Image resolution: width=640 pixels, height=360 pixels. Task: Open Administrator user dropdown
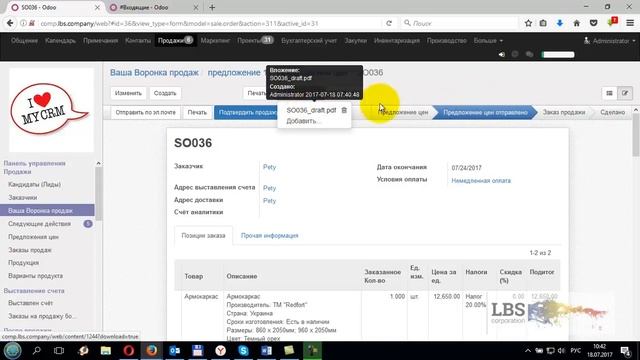coord(610,41)
